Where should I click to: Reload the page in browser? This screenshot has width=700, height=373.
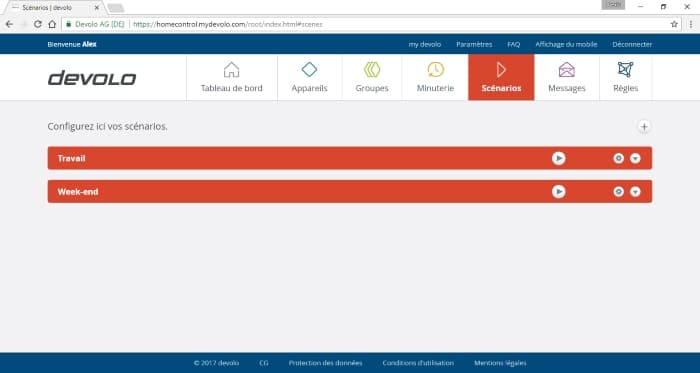38,24
